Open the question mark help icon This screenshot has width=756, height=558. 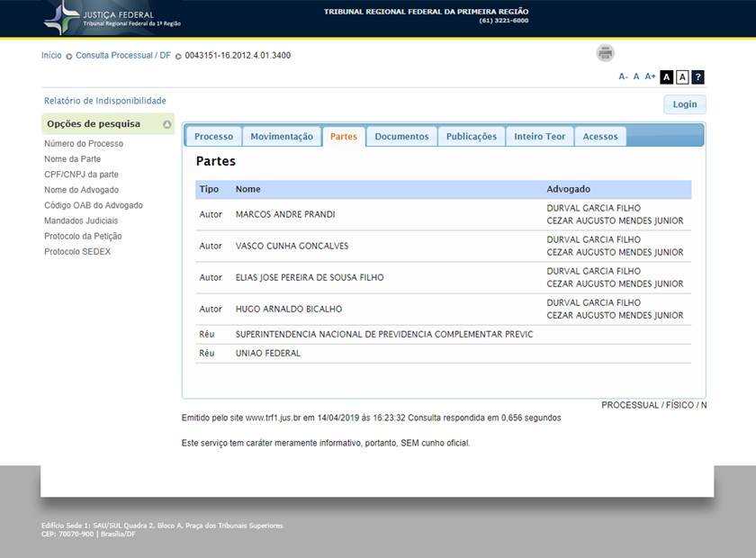tap(697, 76)
